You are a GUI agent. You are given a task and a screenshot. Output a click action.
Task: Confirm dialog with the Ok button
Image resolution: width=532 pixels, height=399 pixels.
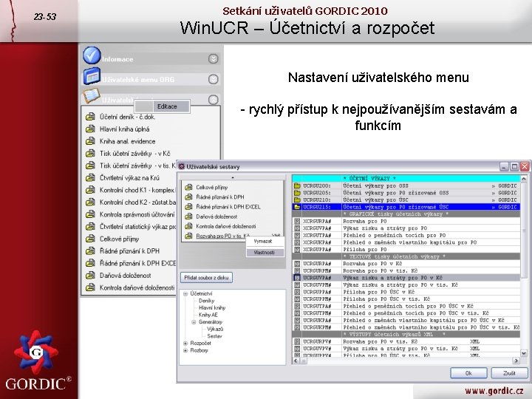468,373
